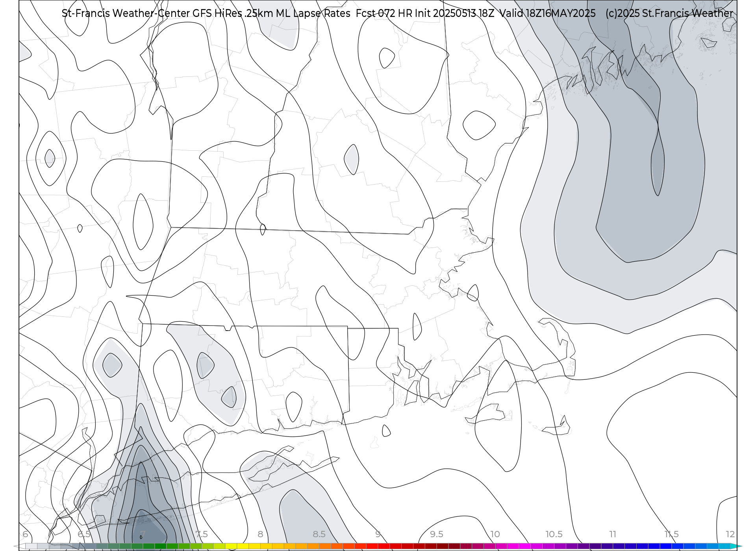Click the 'Valid 18Z16MAY2025' text

547,13
